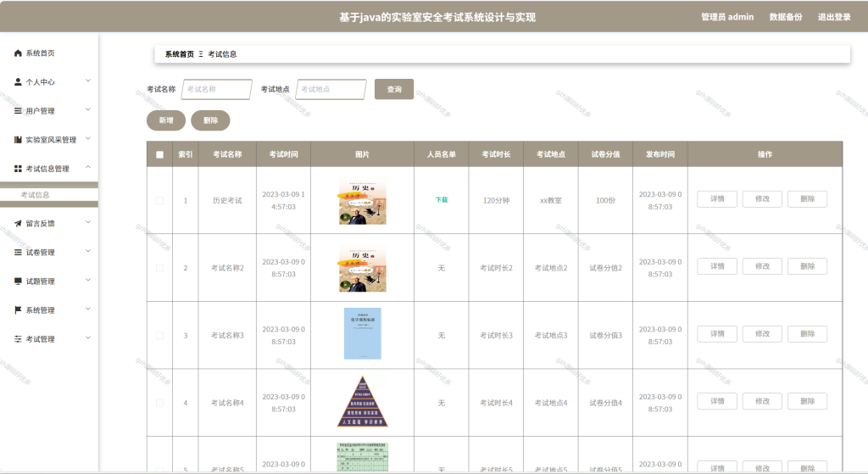Click 退出登录 in the top header
The height and width of the screenshot is (474, 868).
834,17
